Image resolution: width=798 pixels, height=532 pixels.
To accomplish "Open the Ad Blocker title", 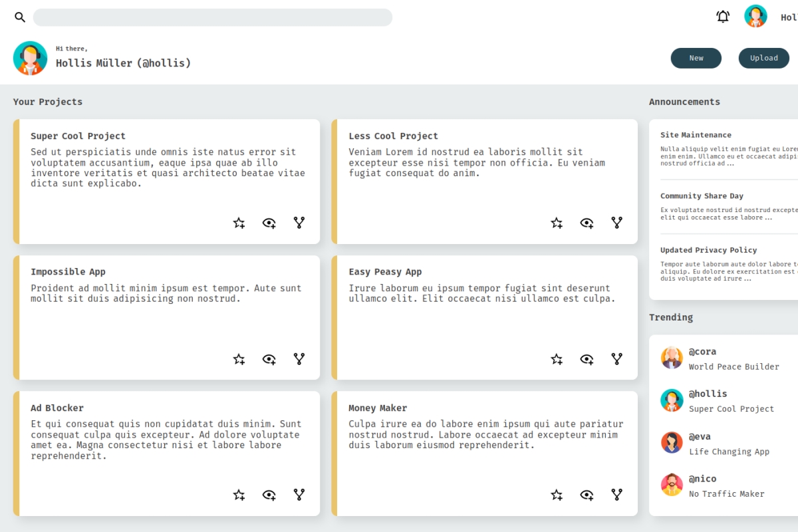I will 57,408.
